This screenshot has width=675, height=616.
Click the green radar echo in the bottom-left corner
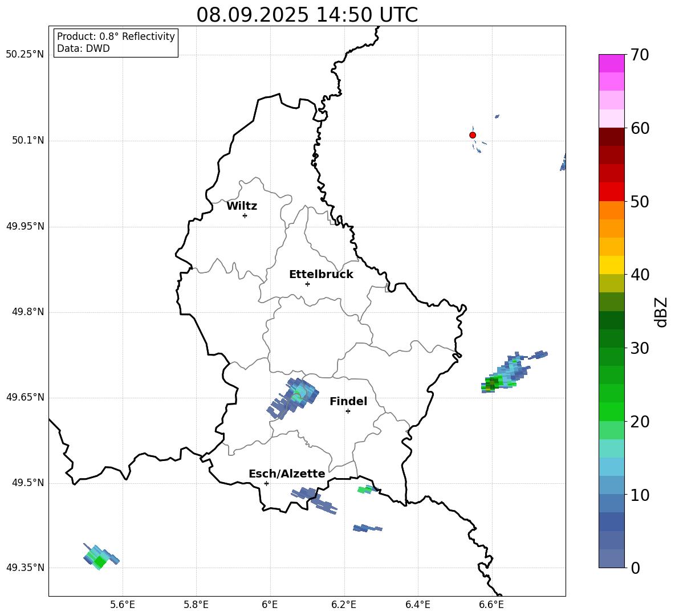click(x=101, y=556)
